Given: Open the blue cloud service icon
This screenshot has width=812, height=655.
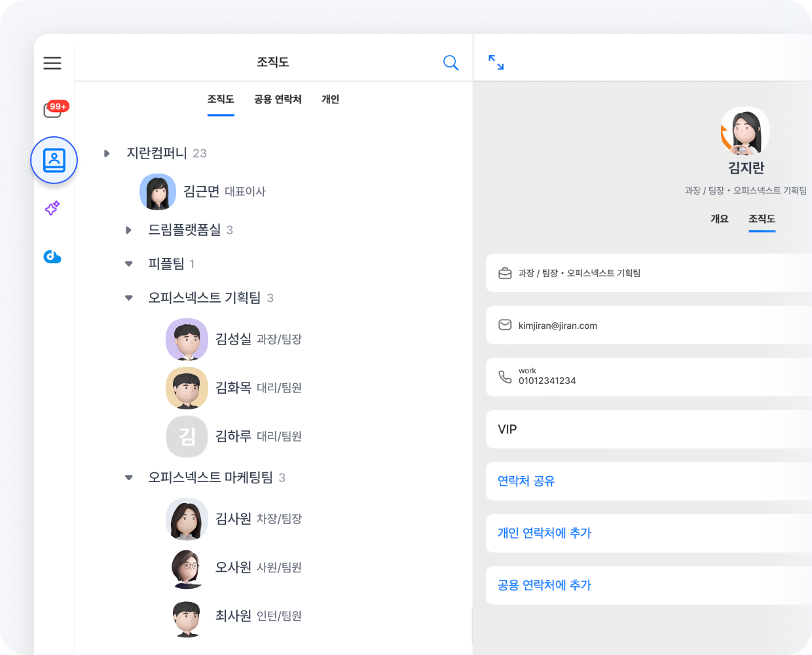Looking at the screenshot, I should (52, 257).
